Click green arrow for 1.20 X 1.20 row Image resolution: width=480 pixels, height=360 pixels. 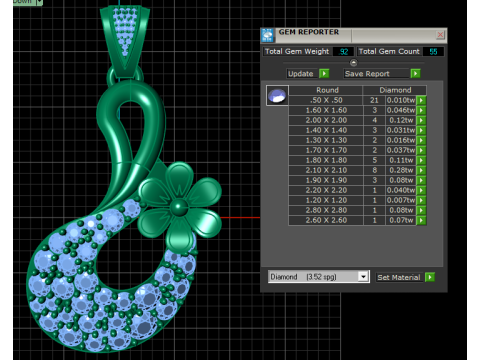coord(421,200)
